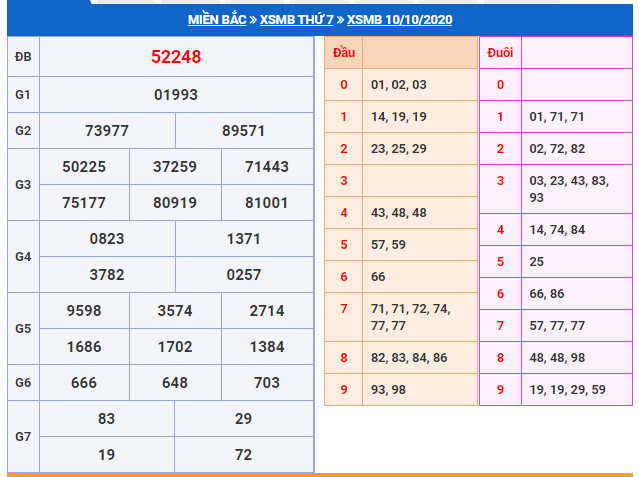639x477 pixels.
Task: Pick G5 number 1702
Action: [x=175, y=347]
